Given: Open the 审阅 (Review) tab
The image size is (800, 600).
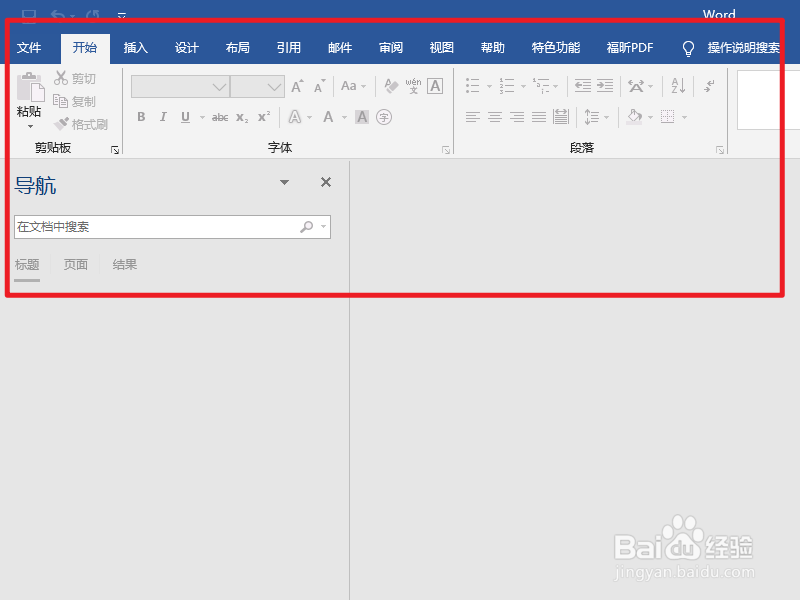Looking at the screenshot, I should 391,48.
